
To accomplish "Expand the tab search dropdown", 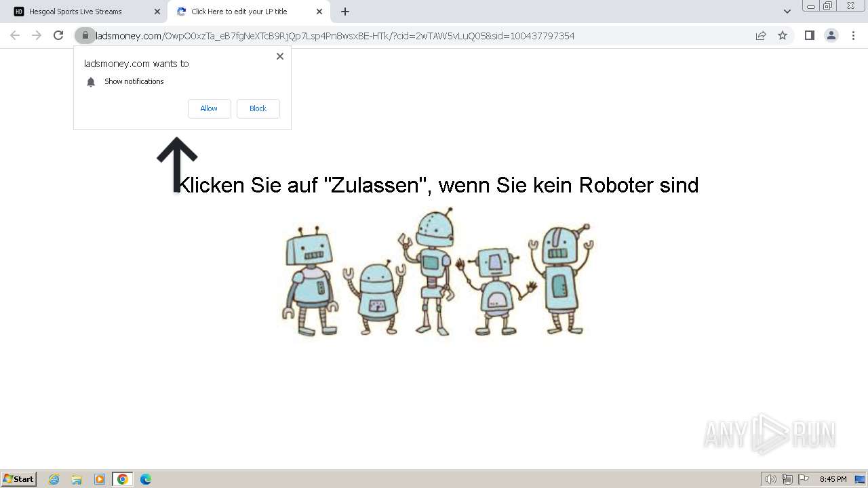I will point(787,12).
